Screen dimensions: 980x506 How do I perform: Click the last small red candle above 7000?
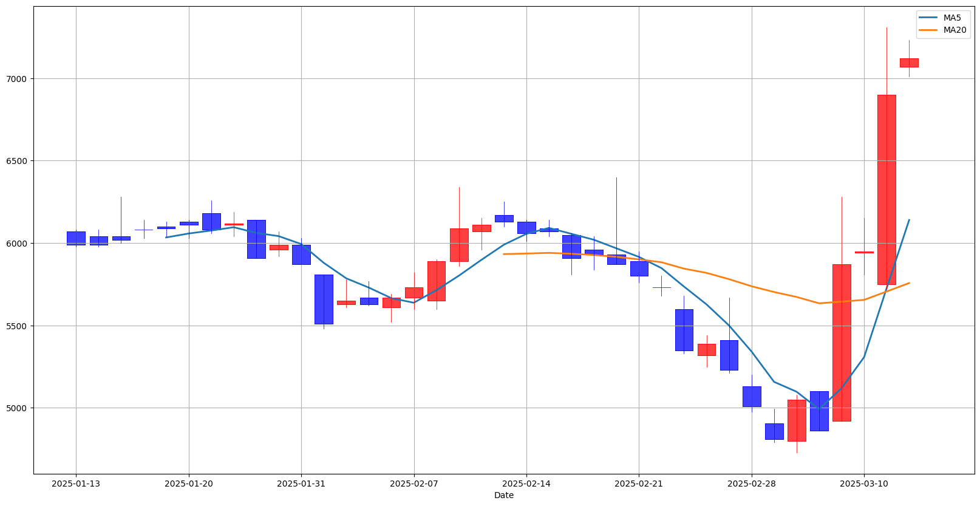(x=909, y=63)
